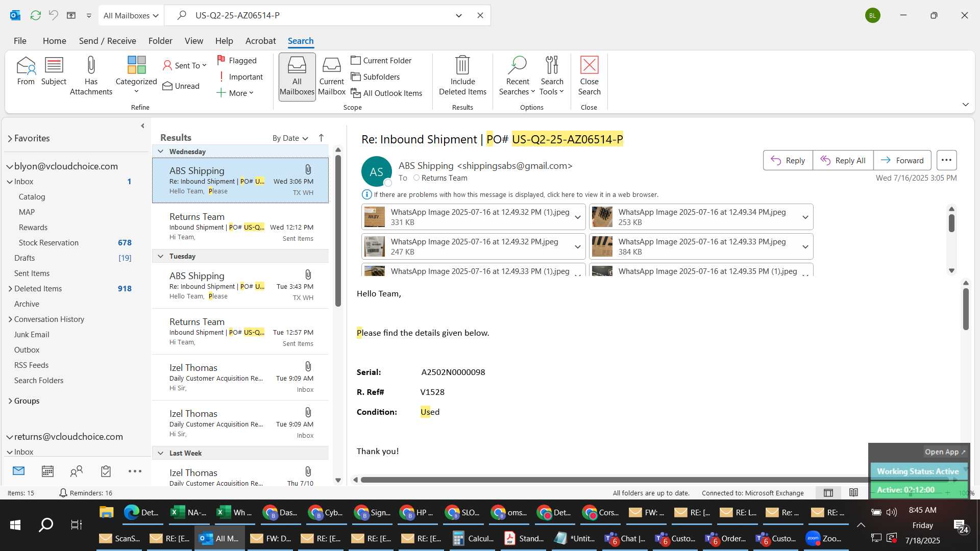This screenshot has height=551, width=980.
Task: Open Returns Team Wed 12:12 PM email
Action: [240, 228]
